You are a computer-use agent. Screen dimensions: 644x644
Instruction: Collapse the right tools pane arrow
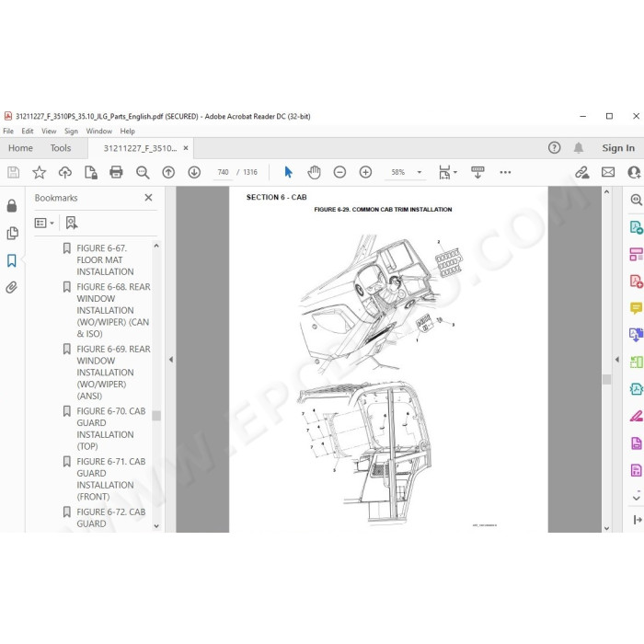tap(617, 360)
